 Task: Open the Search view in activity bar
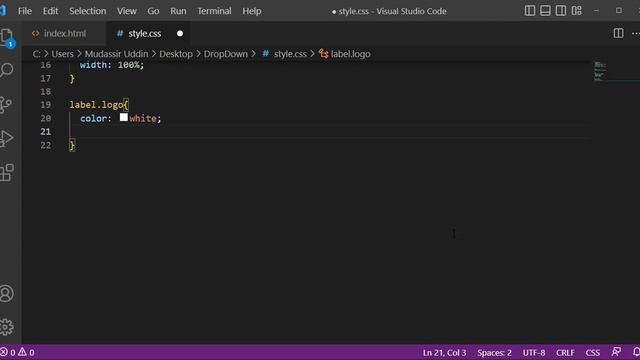[x=7, y=70]
